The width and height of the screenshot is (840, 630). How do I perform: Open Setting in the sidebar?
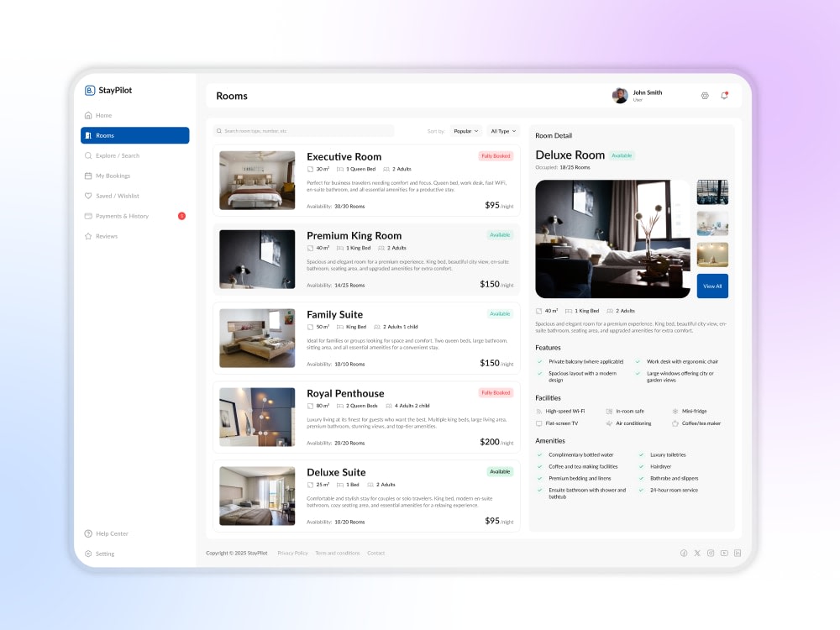tap(100, 554)
